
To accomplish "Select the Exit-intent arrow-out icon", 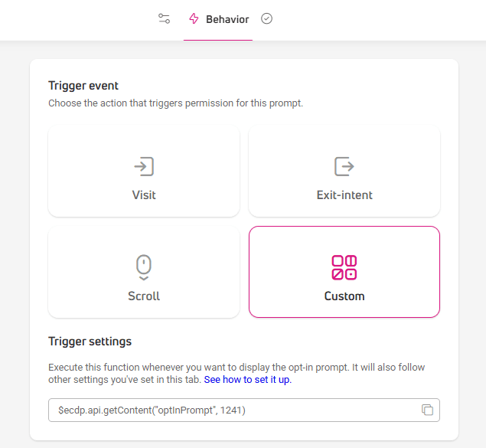I will click(x=344, y=166).
